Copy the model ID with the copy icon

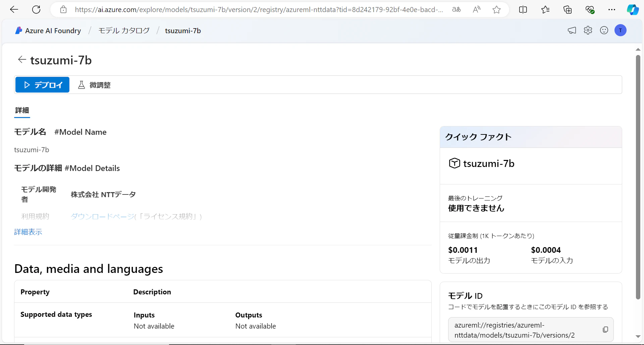coord(605,329)
